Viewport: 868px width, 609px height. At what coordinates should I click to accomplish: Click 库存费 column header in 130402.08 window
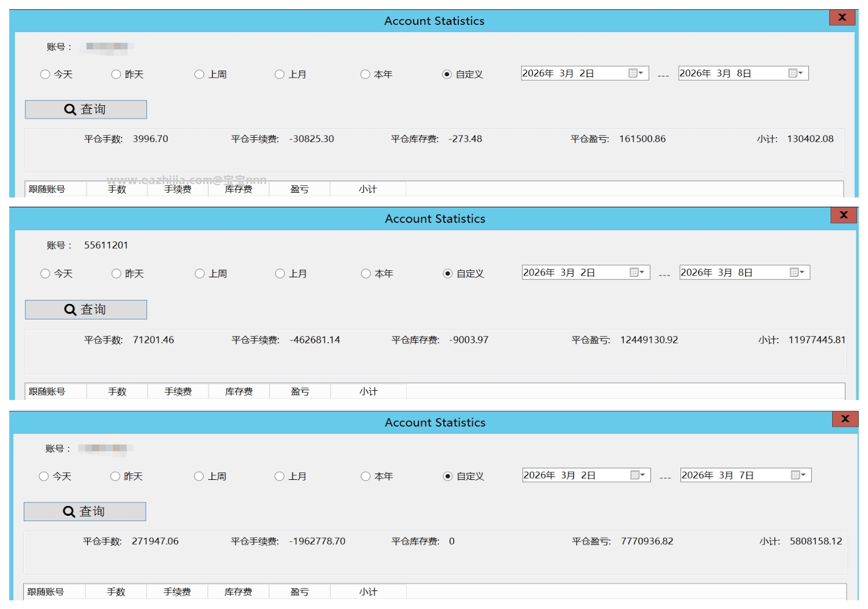tap(238, 189)
